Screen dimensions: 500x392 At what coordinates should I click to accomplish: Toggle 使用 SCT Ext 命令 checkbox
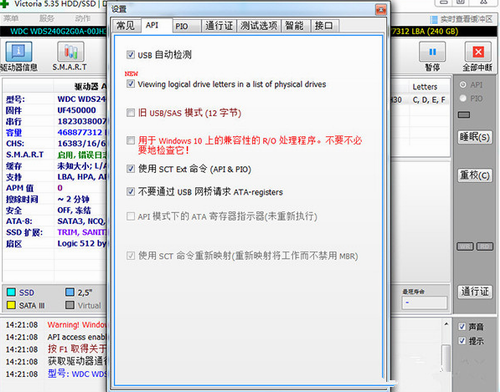tap(130, 169)
